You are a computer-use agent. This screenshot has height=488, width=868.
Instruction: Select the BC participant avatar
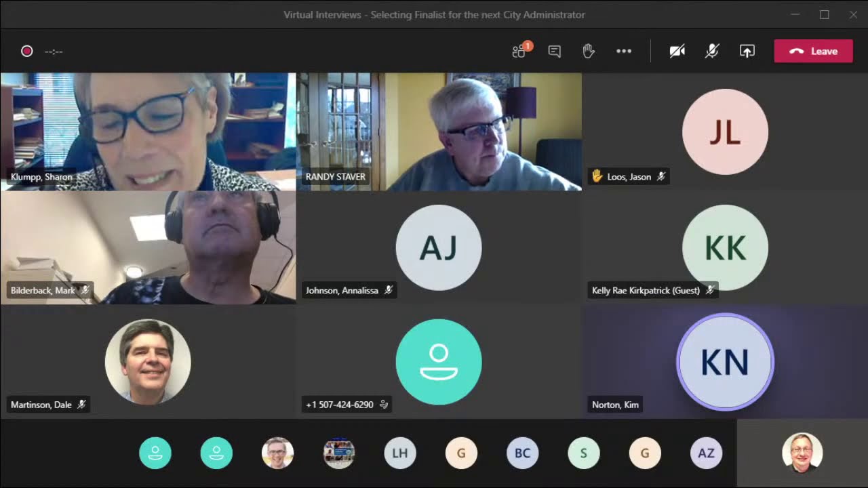coord(522,453)
